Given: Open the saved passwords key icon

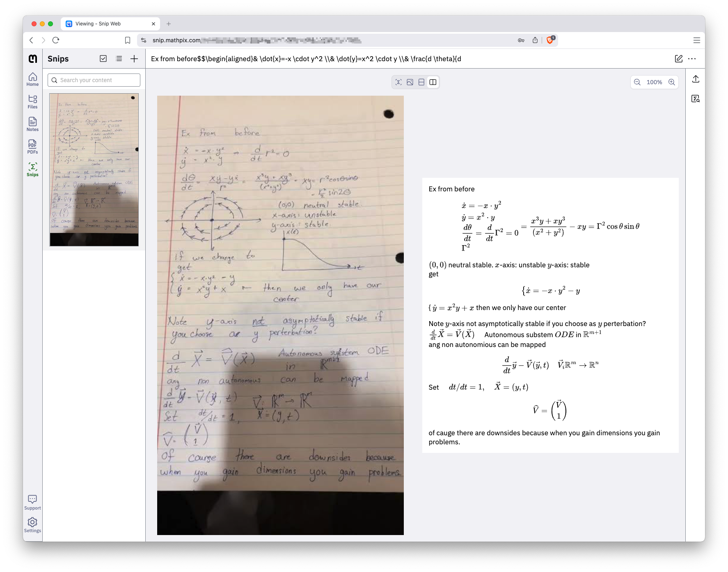Looking at the screenshot, I should point(521,40).
